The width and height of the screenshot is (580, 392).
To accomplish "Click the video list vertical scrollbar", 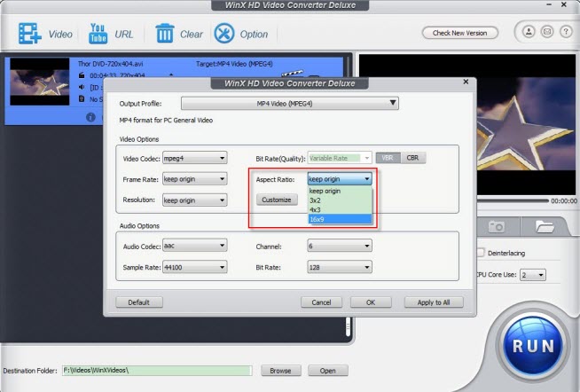I will (x=348, y=326).
